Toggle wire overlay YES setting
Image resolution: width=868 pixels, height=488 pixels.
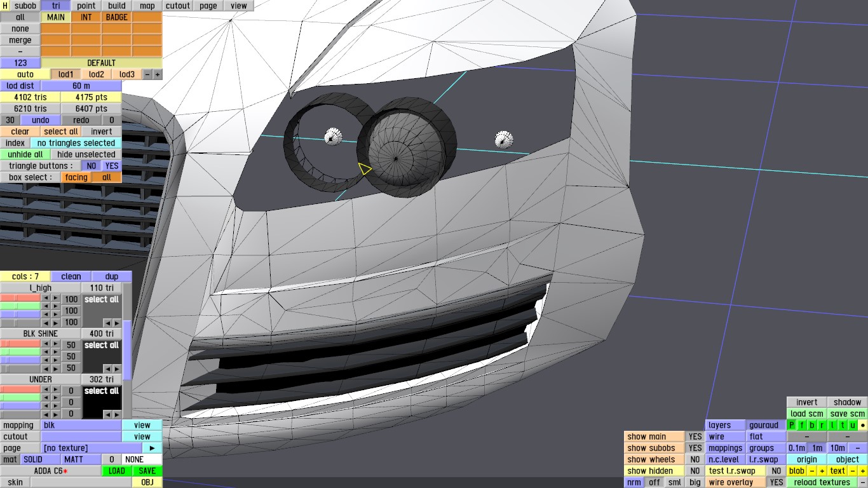[776, 482]
